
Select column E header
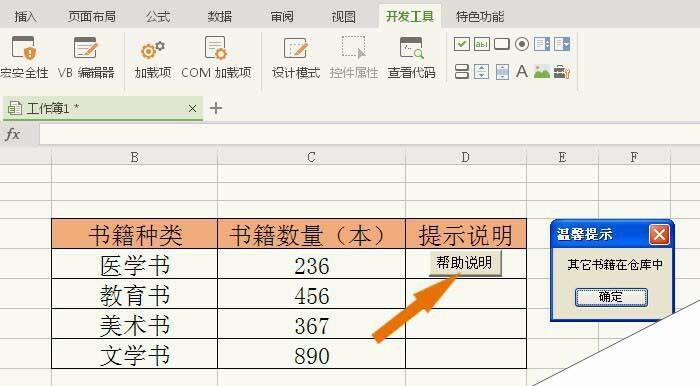pos(562,157)
